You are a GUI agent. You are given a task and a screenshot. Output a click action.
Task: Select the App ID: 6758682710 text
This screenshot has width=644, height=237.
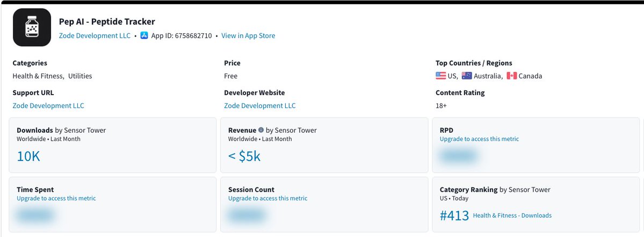(182, 35)
